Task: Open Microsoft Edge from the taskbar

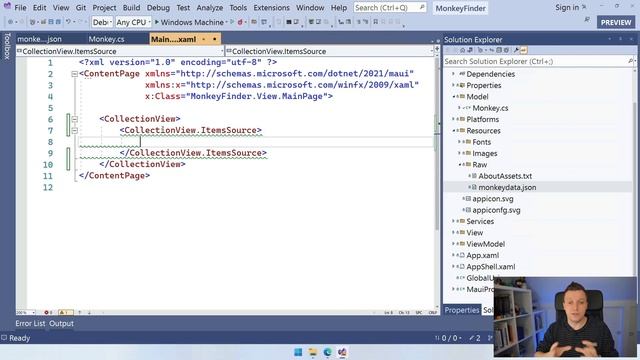Action: tap(327, 352)
